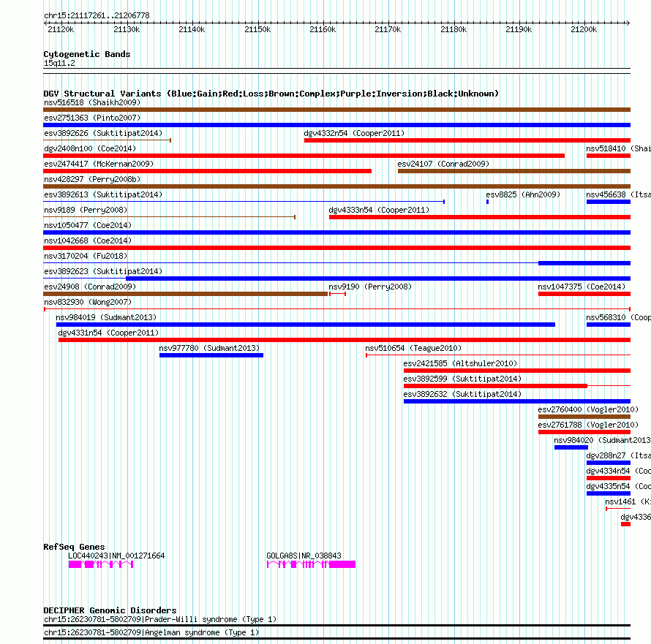Click nsv832930 (Wong2007) label

pos(88,302)
